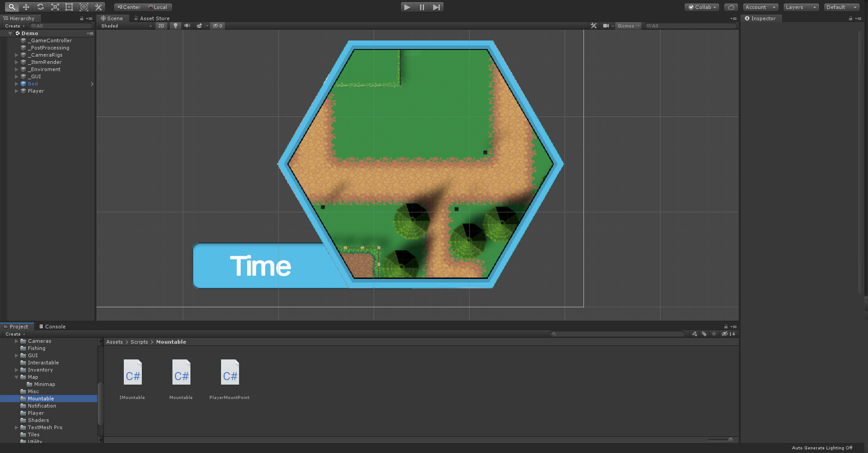Click the Local pivot orientation button
The width and height of the screenshot is (868, 453).
(158, 7)
